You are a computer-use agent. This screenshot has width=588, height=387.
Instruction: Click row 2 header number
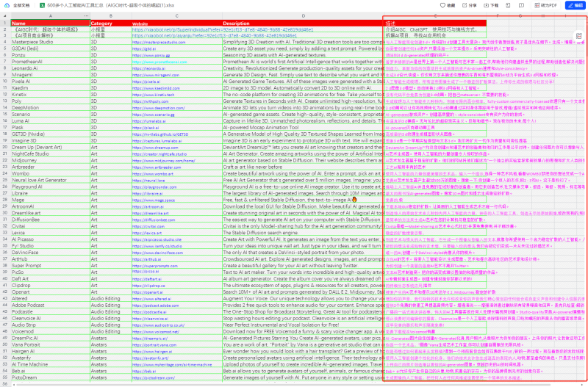tap(4, 29)
